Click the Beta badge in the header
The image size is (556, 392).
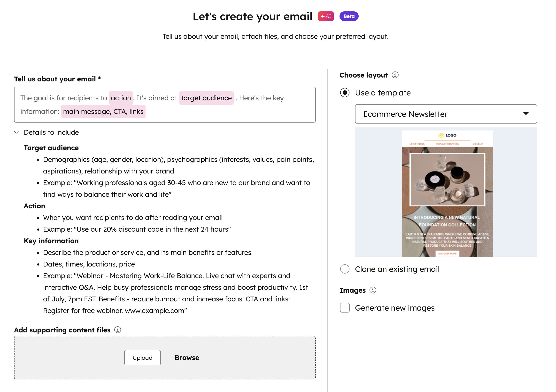tap(349, 16)
